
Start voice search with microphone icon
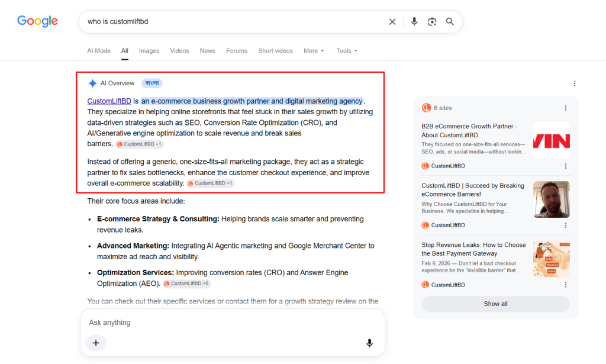click(414, 22)
